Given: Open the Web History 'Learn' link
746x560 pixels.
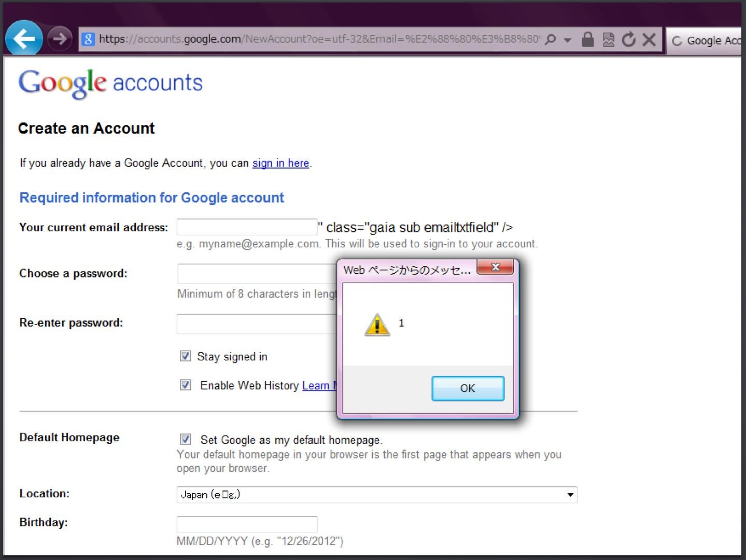Looking at the screenshot, I should 316,385.
